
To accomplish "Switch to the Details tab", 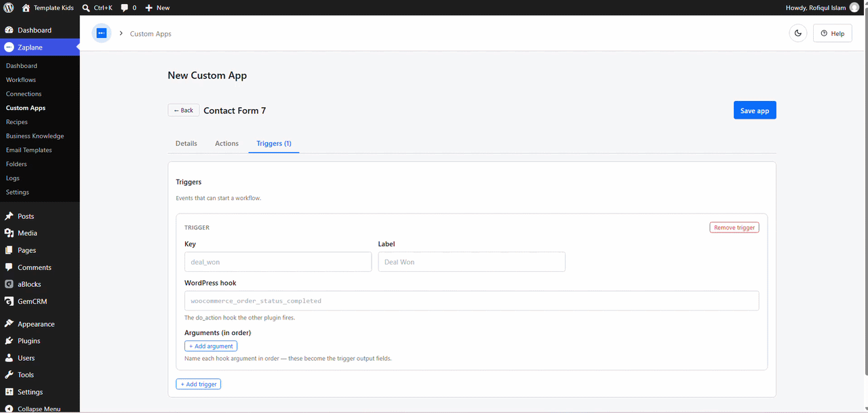I will tap(186, 144).
